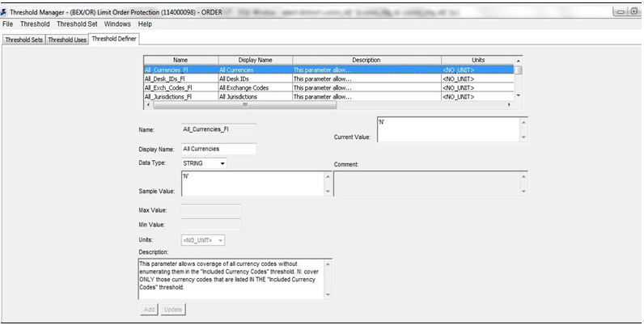
Task: Click the Units column header
Action: point(477,60)
